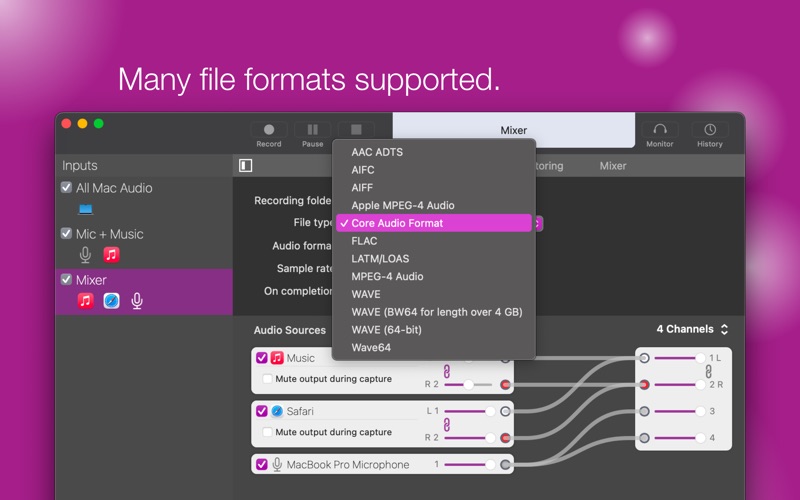Choose MPEG-4 Audio file type

tap(434, 277)
